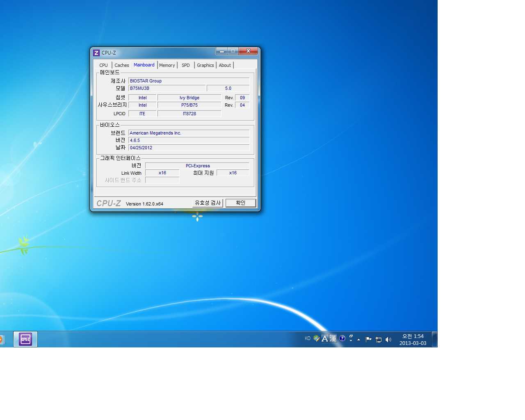Open the About tab

point(225,65)
